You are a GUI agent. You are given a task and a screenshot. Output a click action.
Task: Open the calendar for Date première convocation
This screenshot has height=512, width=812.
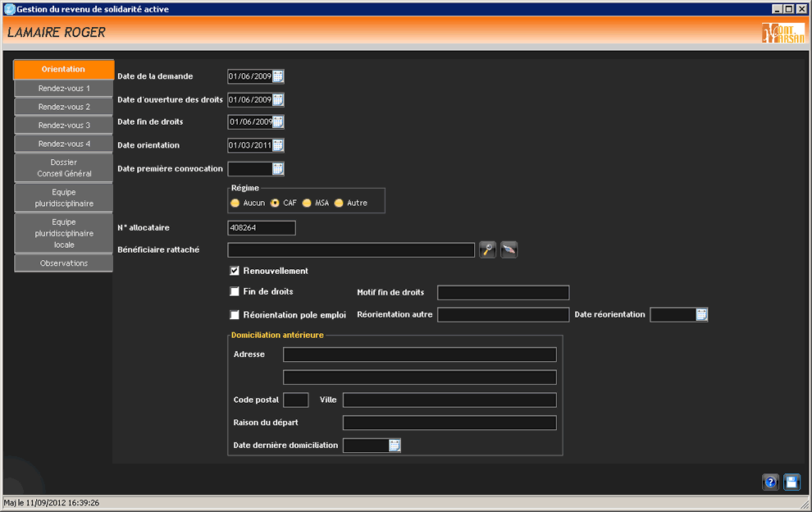point(278,169)
